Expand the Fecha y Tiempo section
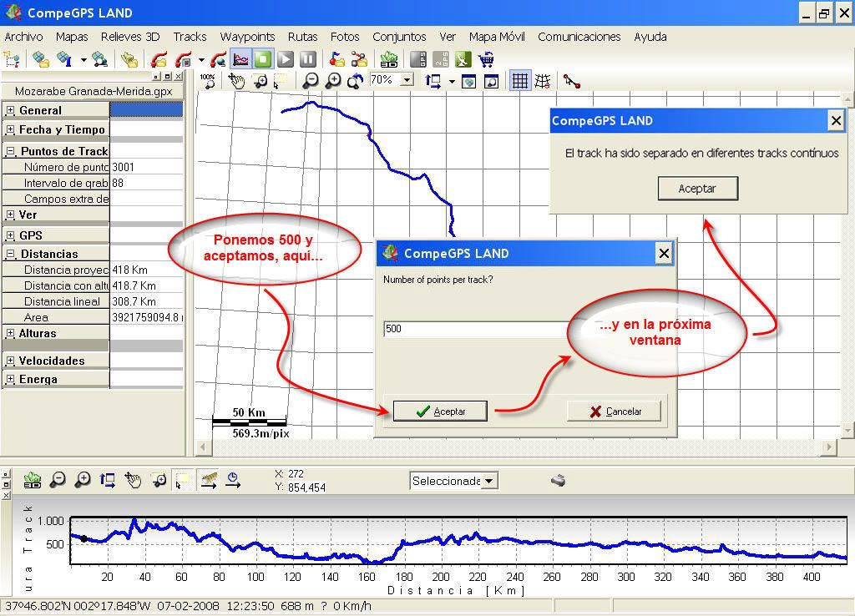Viewport: 855px width, 616px height. point(10,129)
